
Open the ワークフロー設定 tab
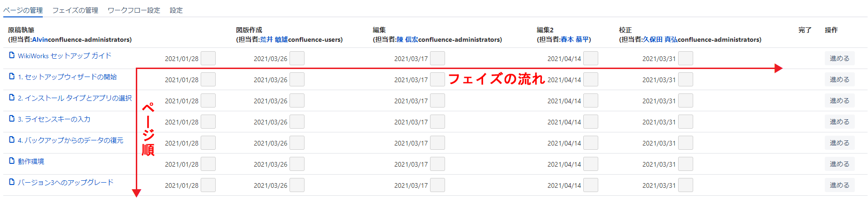point(134,10)
